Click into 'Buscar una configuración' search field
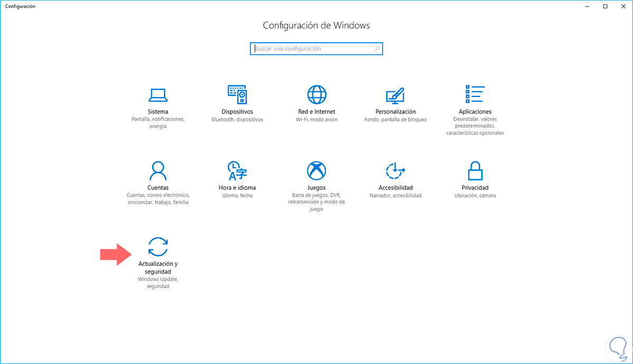 point(316,49)
